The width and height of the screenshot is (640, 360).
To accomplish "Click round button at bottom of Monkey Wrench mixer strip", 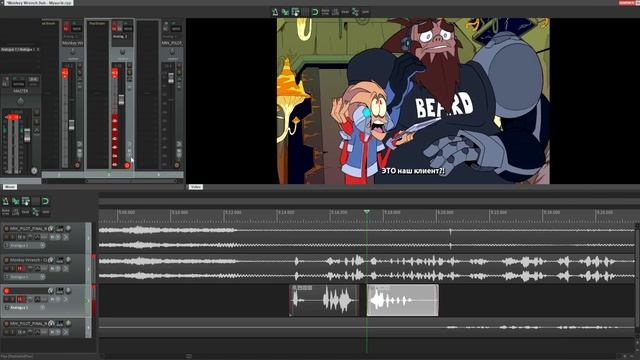I will 78,165.
